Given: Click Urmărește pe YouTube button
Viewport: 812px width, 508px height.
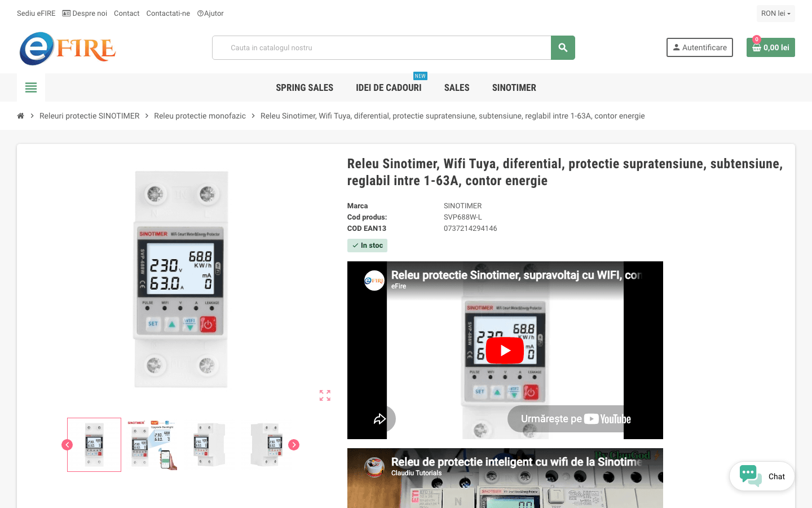Looking at the screenshot, I should [576, 419].
